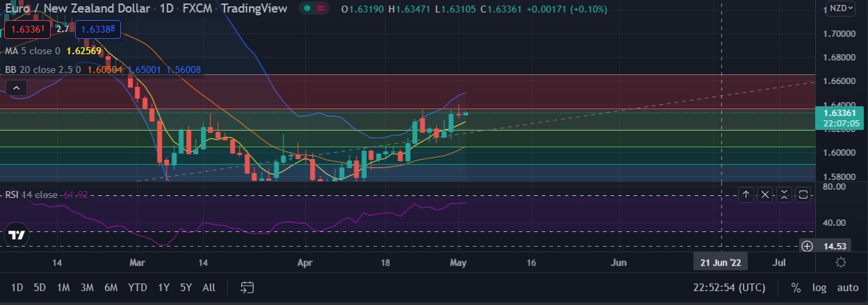Click the blue buy price 1.63388
The width and height of the screenshot is (868, 305).
98,28
